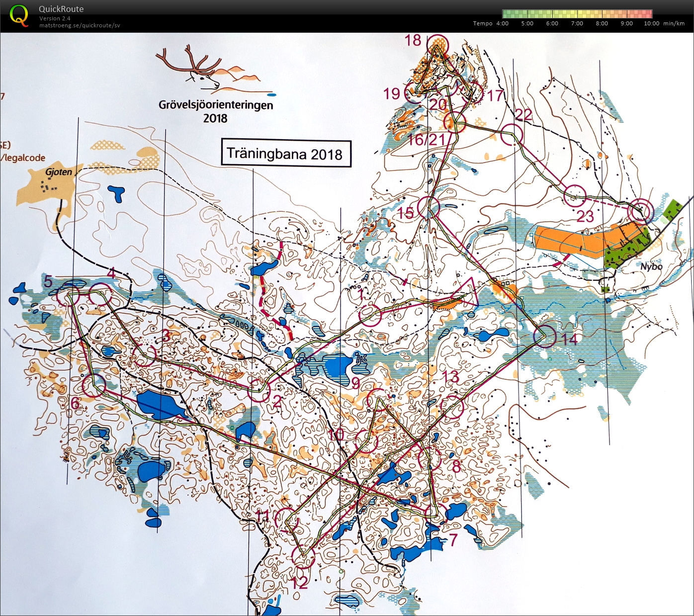
Task: Click control circle 12
Action: tap(303, 556)
